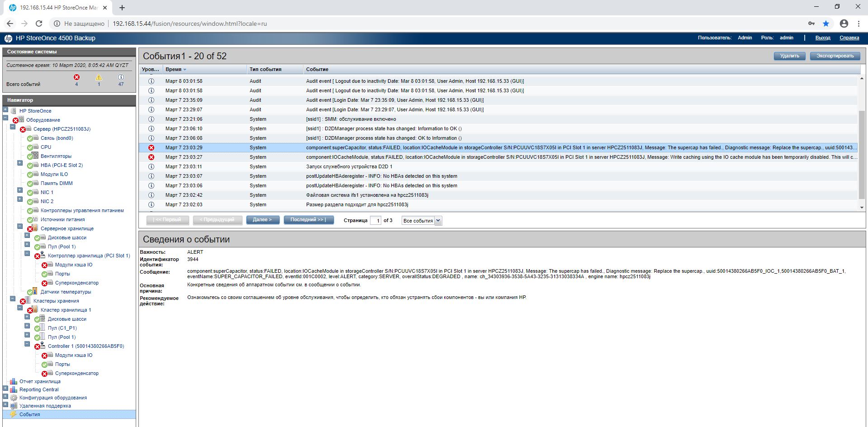The image size is (868, 427).
Task: Expand the HP StoreOnce tree node
Action: [5, 109]
